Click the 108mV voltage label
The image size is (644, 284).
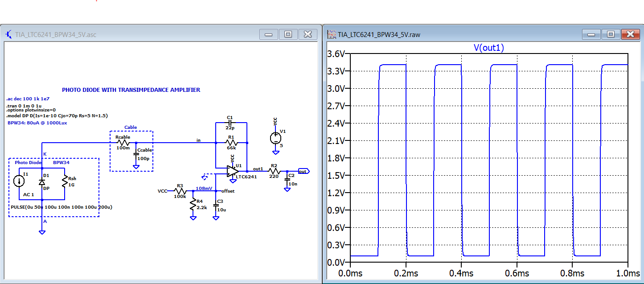204,188
